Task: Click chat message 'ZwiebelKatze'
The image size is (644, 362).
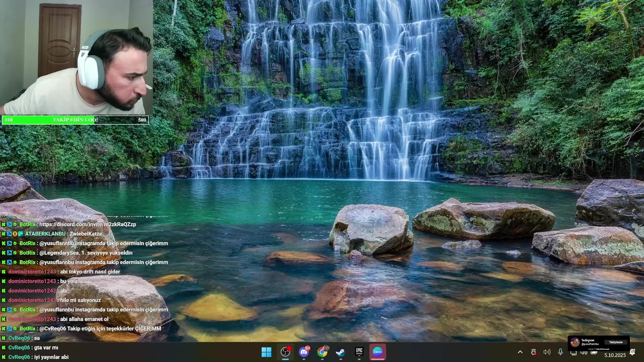Action: (x=86, y=234)
